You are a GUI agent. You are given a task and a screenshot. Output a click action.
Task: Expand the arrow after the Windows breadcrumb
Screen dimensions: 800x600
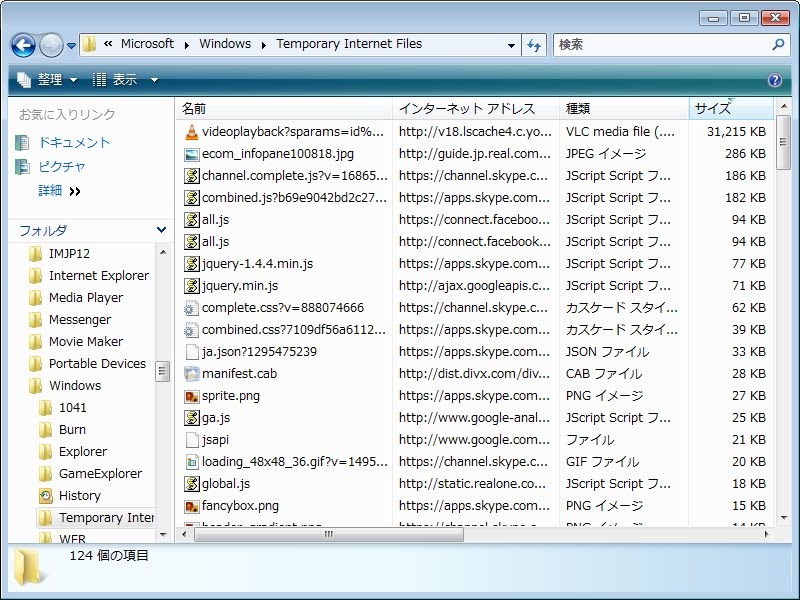[x=264, y=45]
